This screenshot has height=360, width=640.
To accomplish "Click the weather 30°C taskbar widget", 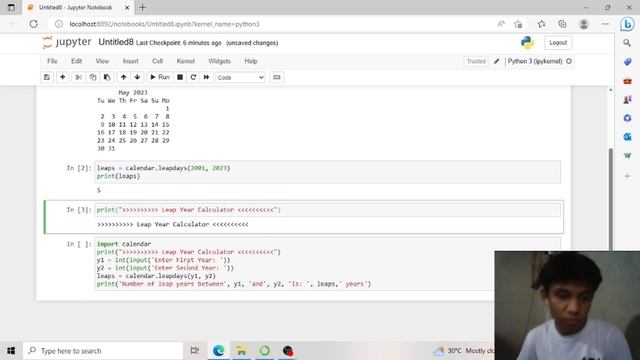I will pyautogui.click(x=463, y=351).
